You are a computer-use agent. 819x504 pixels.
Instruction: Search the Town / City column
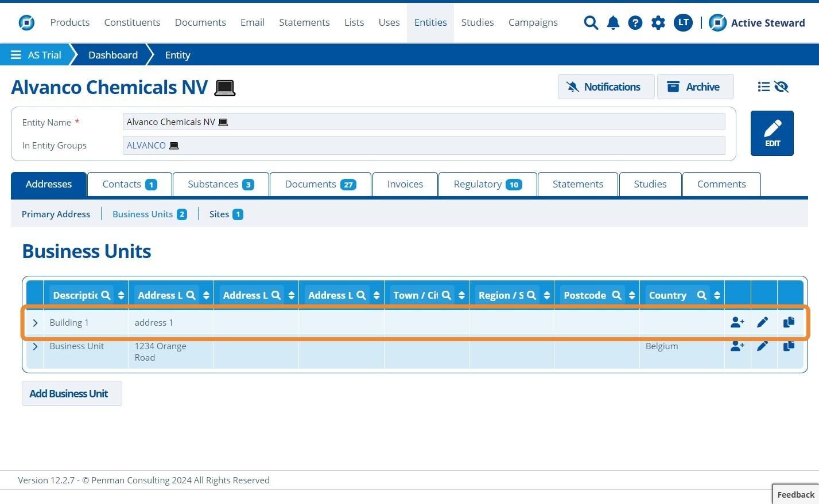tap(446, 295)
